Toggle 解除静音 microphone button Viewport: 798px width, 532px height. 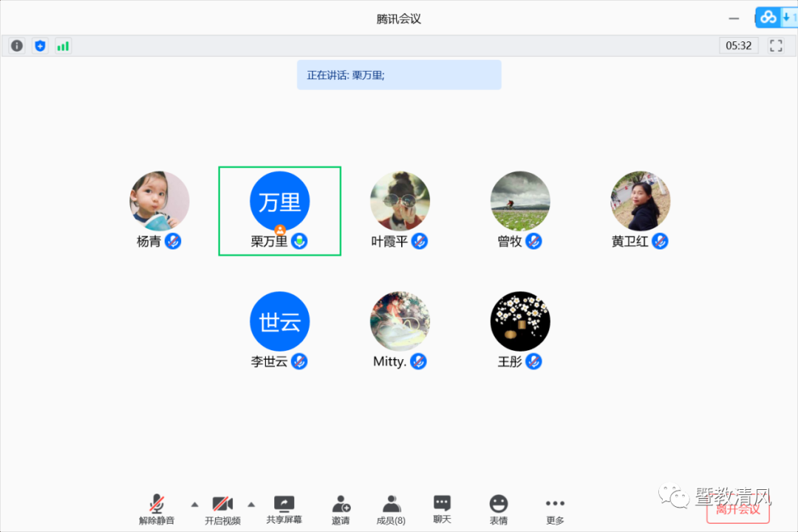click(157, 510)
